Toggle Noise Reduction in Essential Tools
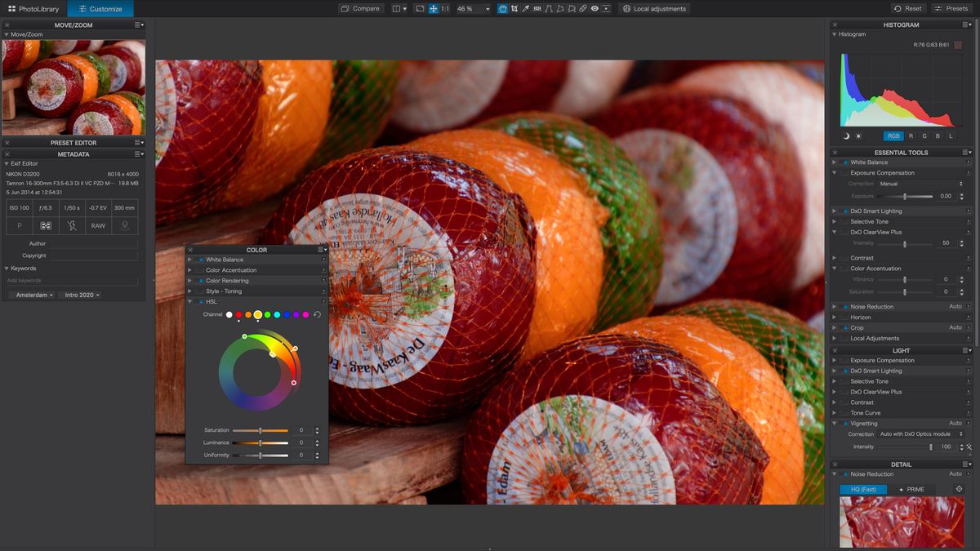The image size is (980, 551). point(844,307)
